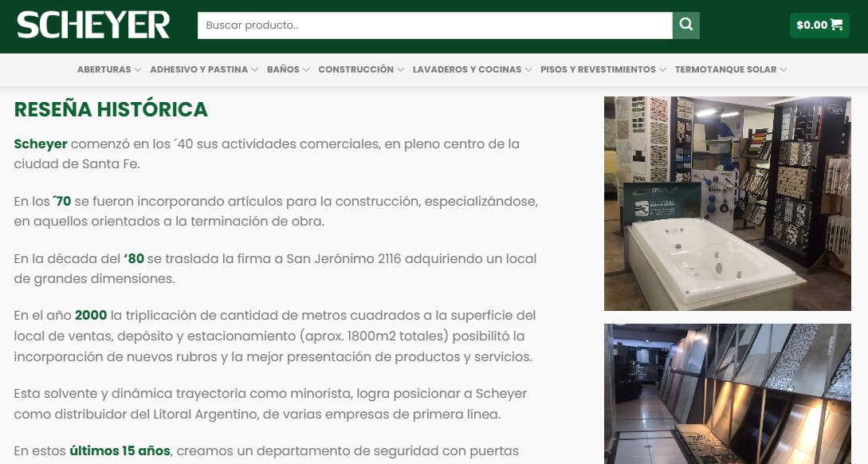Click the Scheyer logo in the header
868x464 pixels.
[93, 26]
